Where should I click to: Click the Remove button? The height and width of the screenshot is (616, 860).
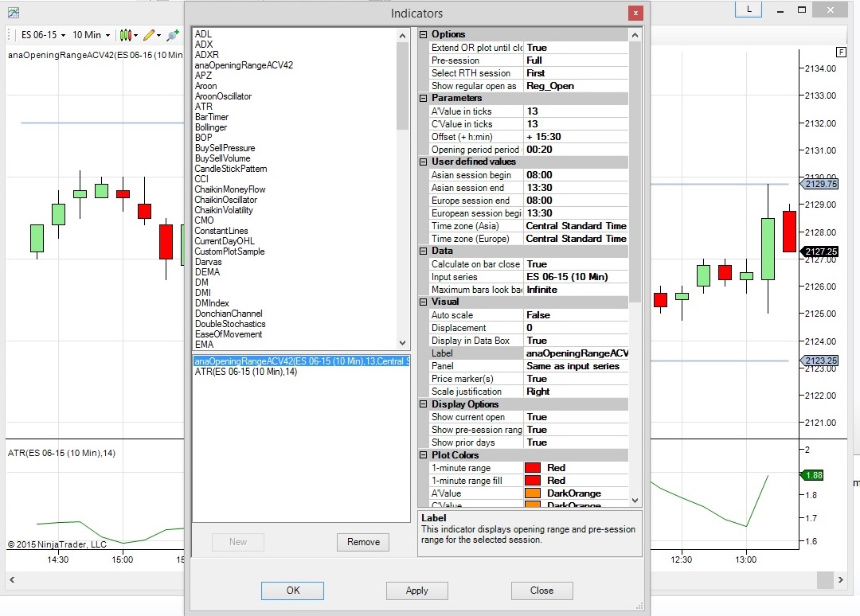(363, 542)
